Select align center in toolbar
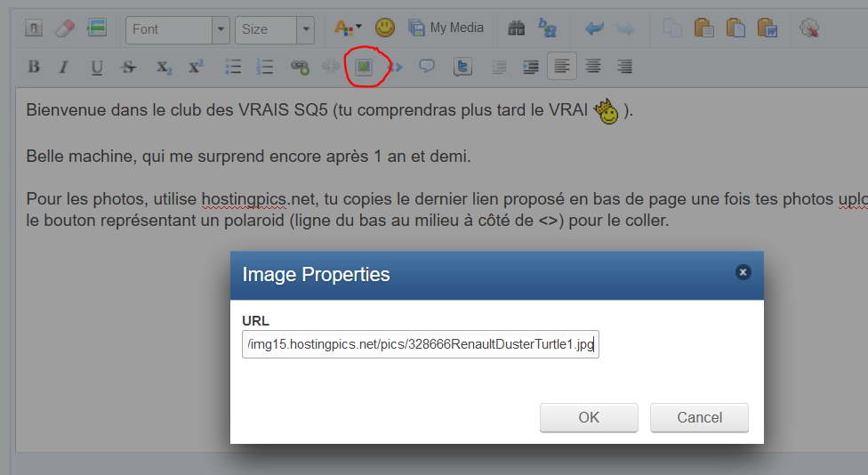868x475 pixels. tap(593, 67)
